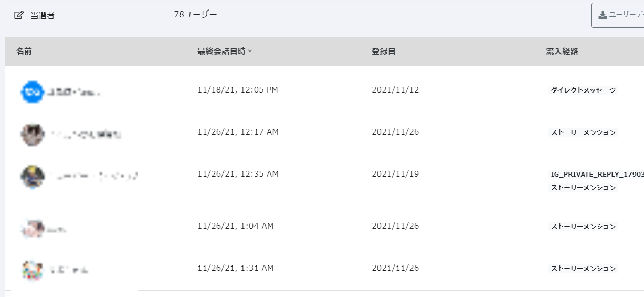Click the 当選者 segment title
This screenshot has height=297, width=644.
point(43,16)
